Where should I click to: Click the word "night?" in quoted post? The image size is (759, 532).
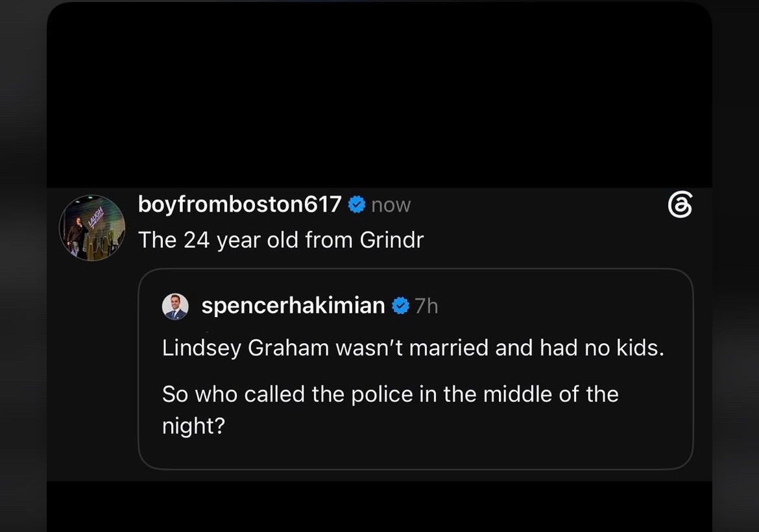coord(193,426)
